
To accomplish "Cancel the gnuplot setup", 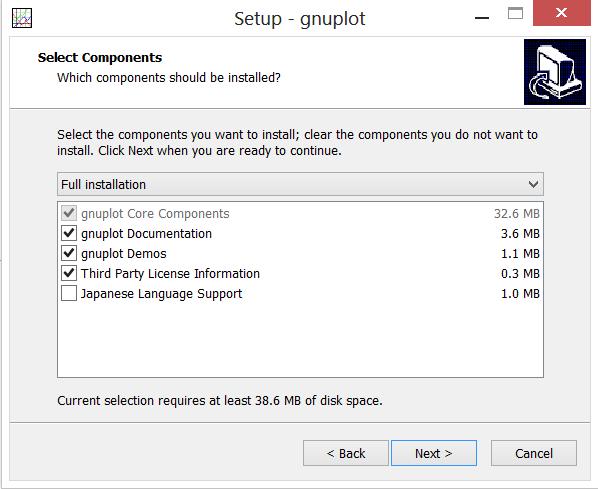I will coord(534,453).
